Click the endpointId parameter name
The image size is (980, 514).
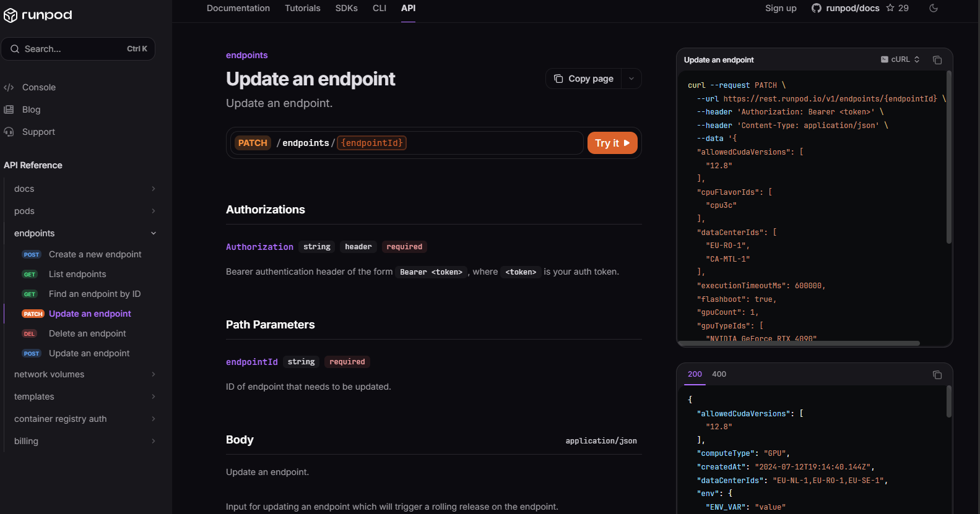click(x=252, y=362)
